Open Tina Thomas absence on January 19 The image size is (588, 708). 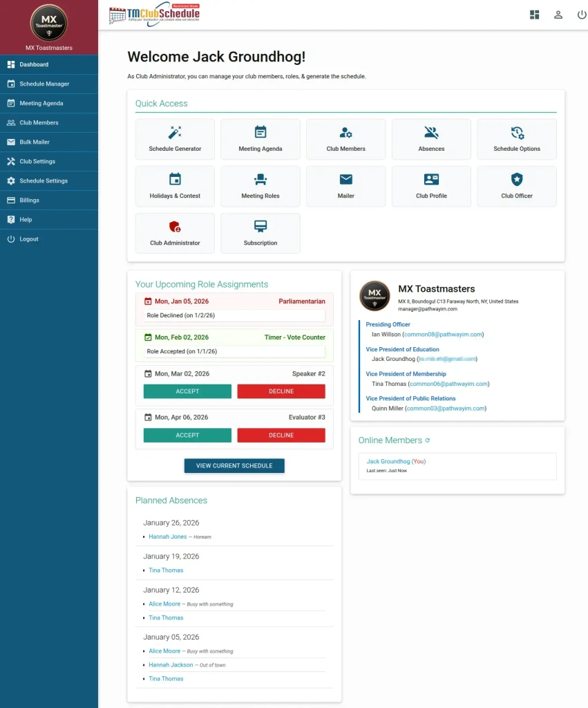[166, 570]
